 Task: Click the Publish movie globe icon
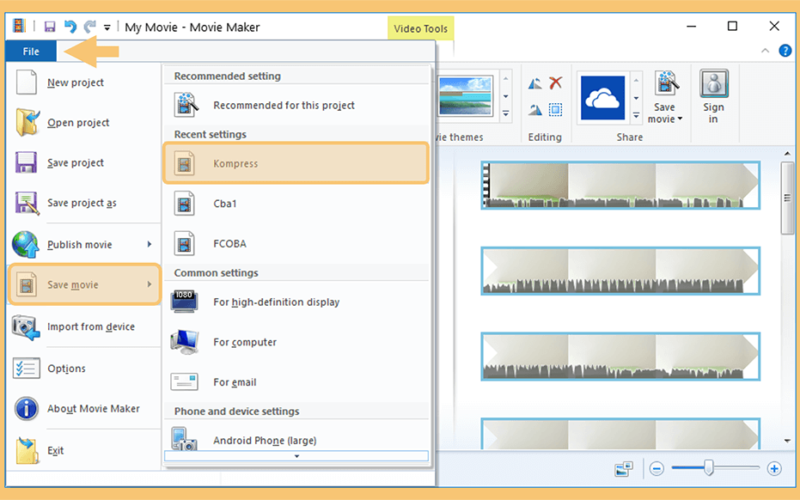point(26,244)
